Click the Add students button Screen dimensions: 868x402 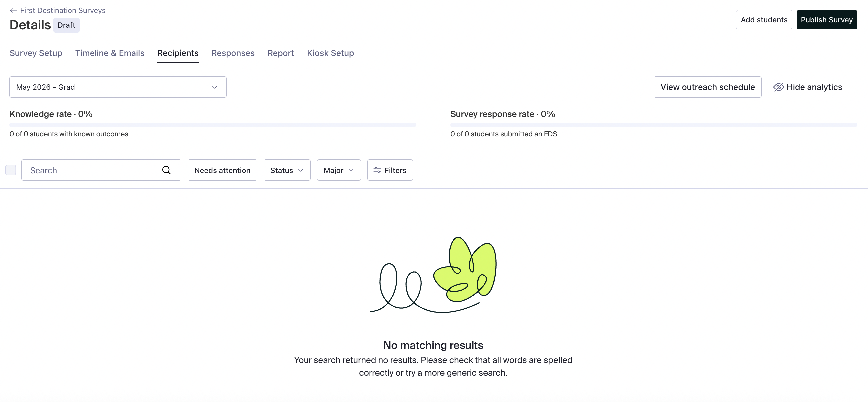(x=764, y=20)
